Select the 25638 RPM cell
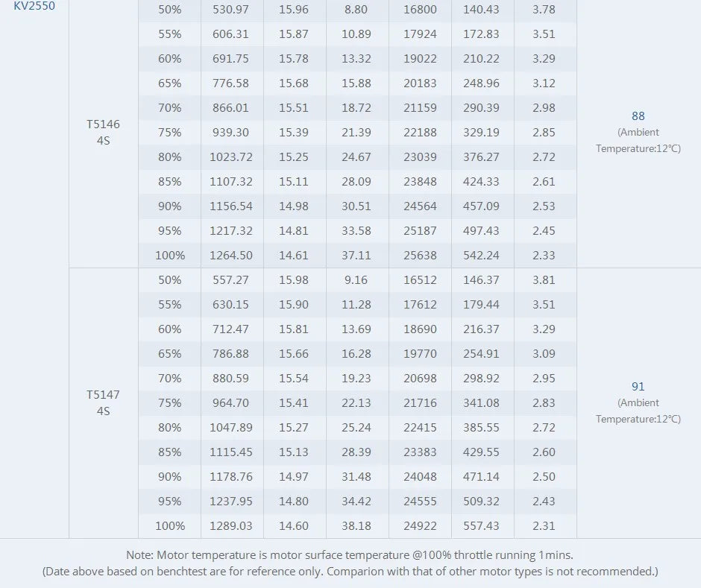701x588 pixels. (x=420, y=255)
